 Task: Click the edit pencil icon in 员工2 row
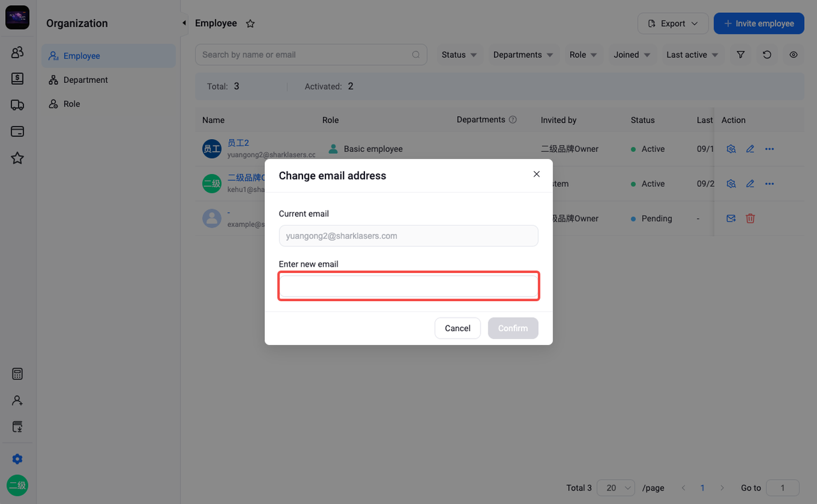click(750, 149)
